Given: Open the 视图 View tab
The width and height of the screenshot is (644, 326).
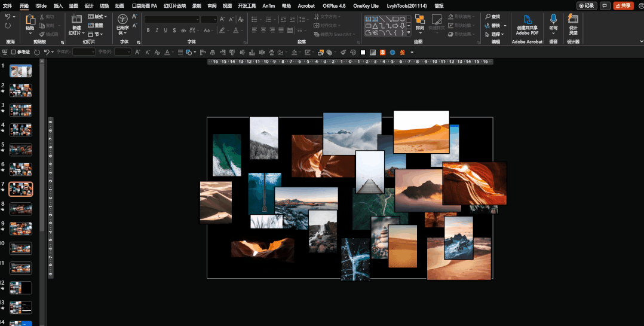Looking at the screenshot, I should (x=227, y=6).
